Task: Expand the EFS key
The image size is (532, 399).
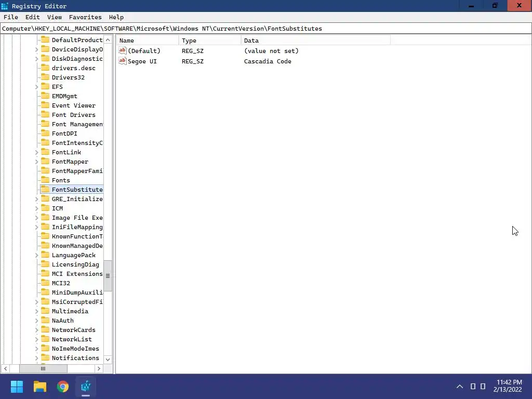Action: [37, 87]
